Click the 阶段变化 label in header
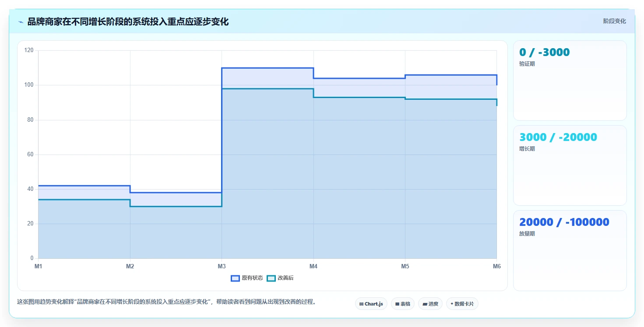The width and height of the screenshot is (644, 327). (x=614, y=21)
